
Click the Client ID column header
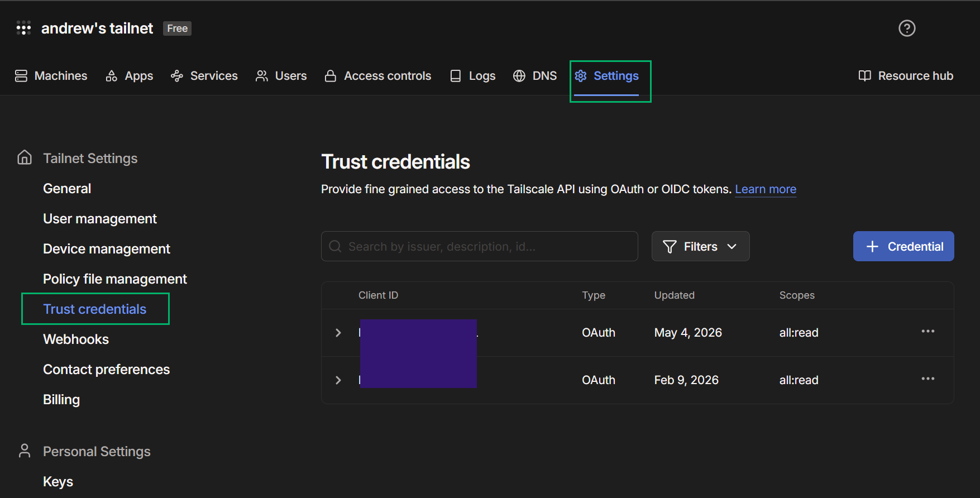tap(378, 295)
